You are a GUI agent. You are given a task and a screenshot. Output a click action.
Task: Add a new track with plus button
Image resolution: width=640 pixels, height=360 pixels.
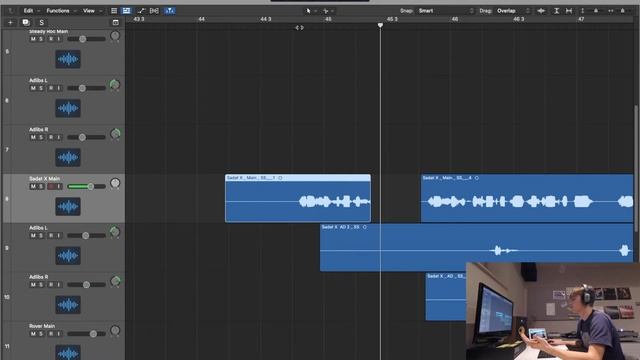(x=10, y=22)
